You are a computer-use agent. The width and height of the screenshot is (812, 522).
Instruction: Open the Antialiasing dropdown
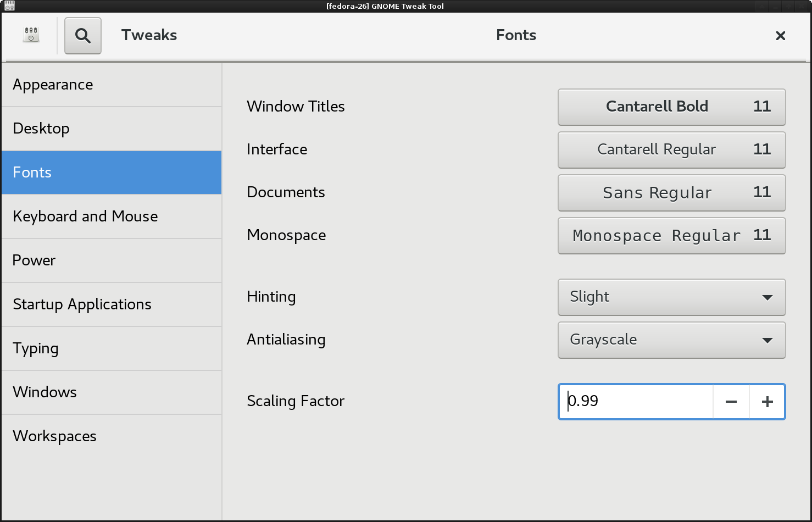point(672,340)
